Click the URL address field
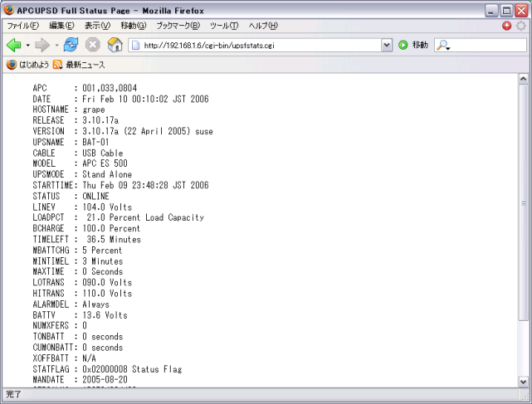This screenshot has height=404, width=532. click(x=257, y=45)
